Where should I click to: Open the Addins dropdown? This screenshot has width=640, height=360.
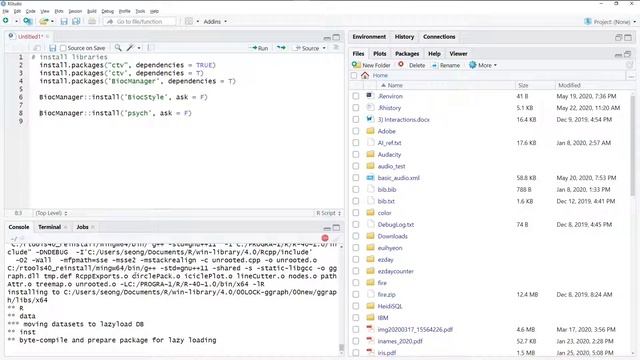215,21
